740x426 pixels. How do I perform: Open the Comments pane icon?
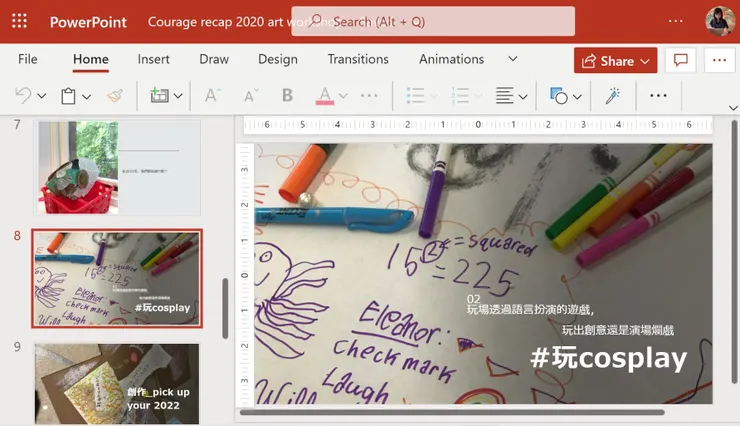(x=680, y=60)
